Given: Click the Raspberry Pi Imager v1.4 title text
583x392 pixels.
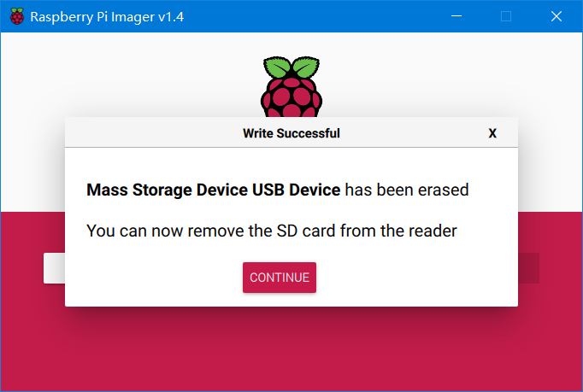Looking at the screenshot, I should point(107,17).
